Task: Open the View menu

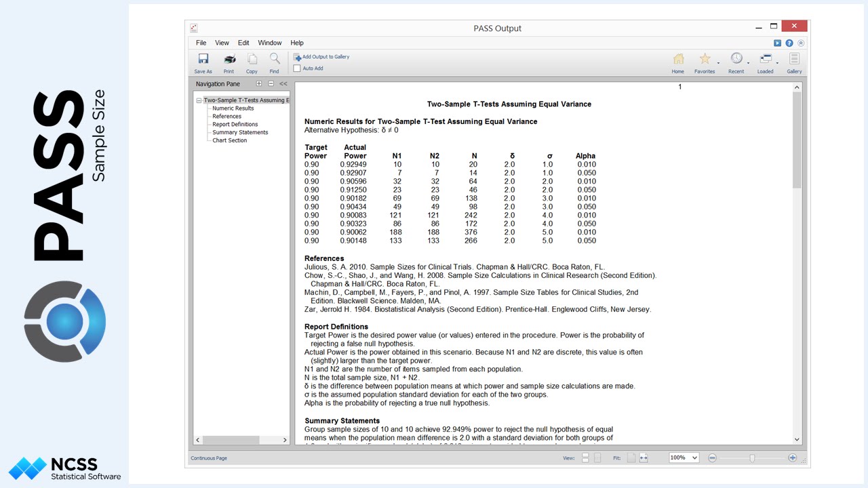Action: 222,43
